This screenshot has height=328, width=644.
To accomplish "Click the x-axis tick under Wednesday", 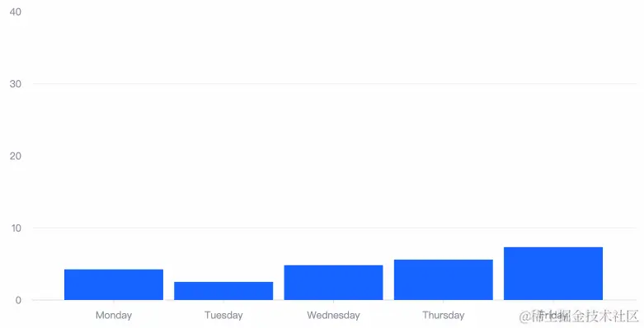I will click(x=333, y=302).
